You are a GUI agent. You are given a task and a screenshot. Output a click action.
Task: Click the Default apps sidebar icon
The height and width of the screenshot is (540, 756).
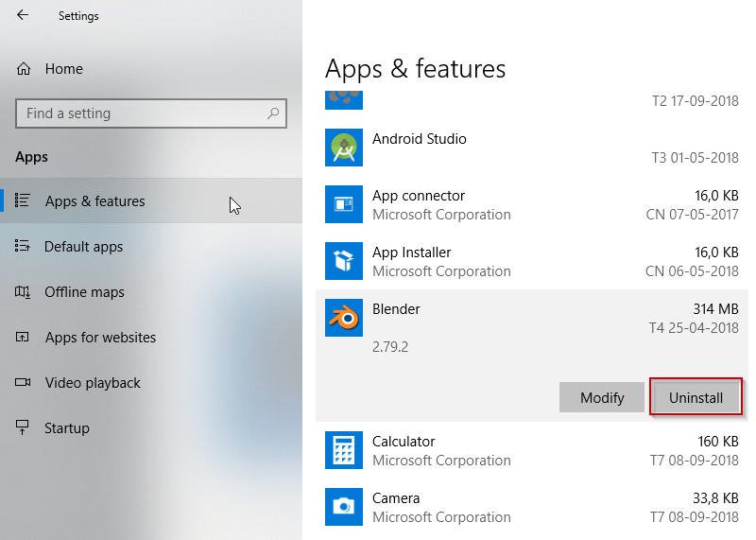coord(22,246)
